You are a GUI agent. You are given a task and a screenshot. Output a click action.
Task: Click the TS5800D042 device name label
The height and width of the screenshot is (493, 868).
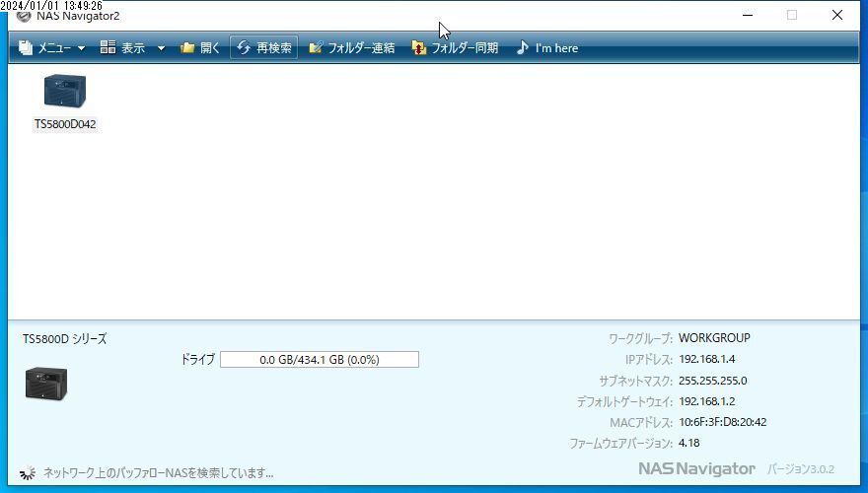(65, 124)
